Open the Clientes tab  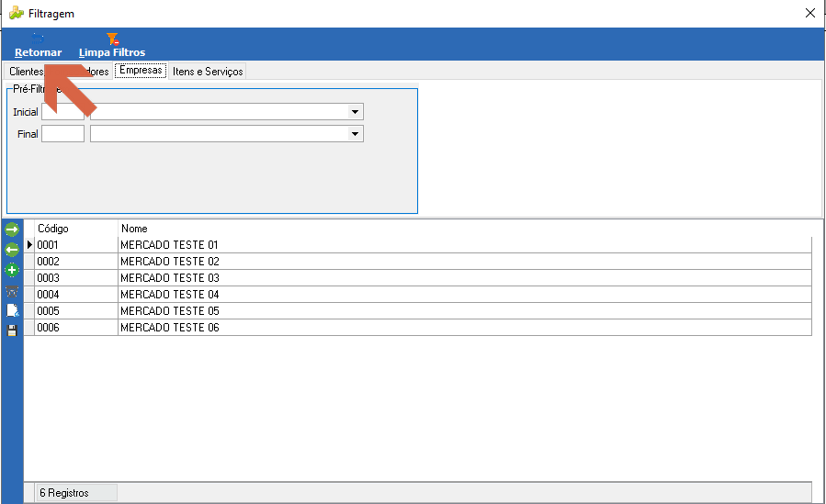(26, 71)
